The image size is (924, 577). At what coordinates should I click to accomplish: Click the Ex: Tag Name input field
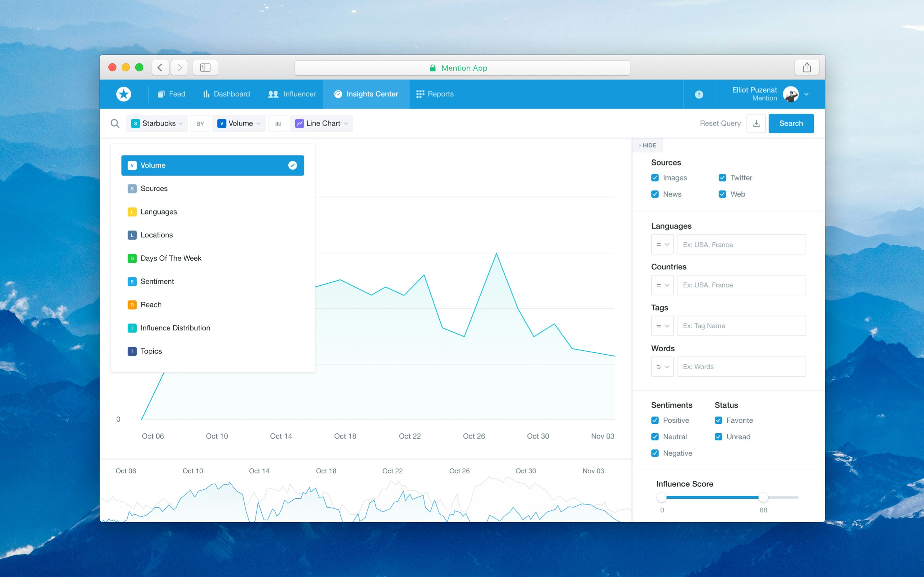(740, 326)
